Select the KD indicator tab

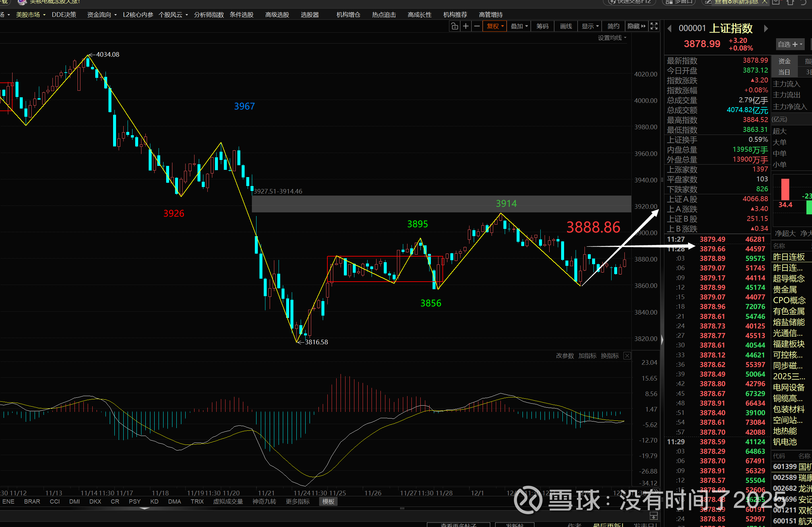154,501
